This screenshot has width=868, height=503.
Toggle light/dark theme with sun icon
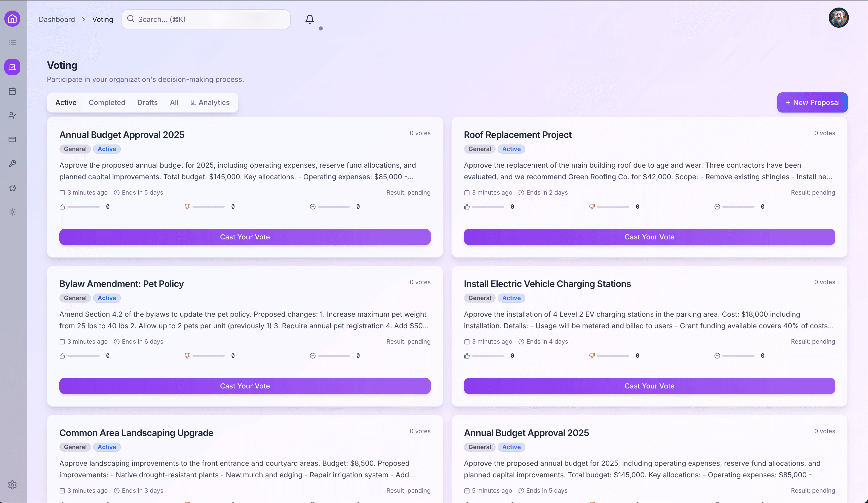pyautogui.click(x=12, y=212)
